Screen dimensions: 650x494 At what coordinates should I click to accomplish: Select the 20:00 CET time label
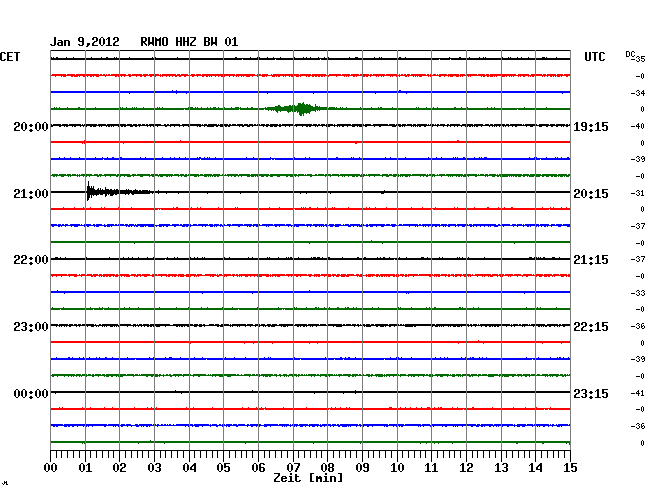(31, 126)
